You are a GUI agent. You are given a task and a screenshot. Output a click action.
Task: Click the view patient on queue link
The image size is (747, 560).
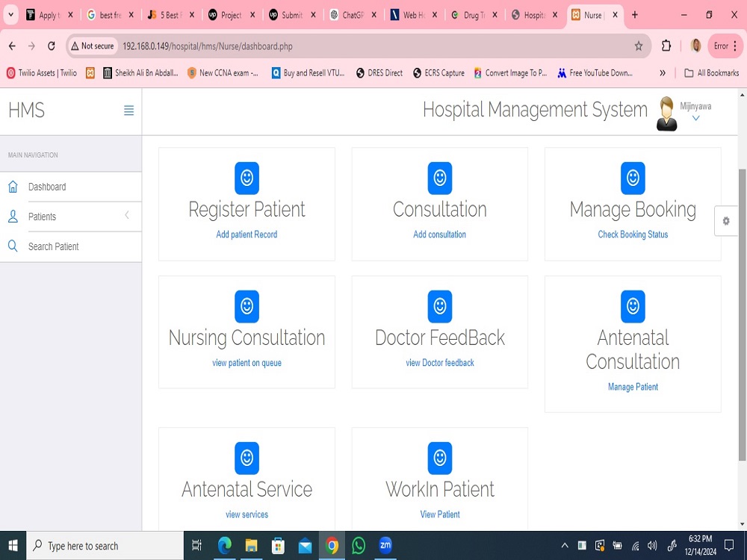247,363
